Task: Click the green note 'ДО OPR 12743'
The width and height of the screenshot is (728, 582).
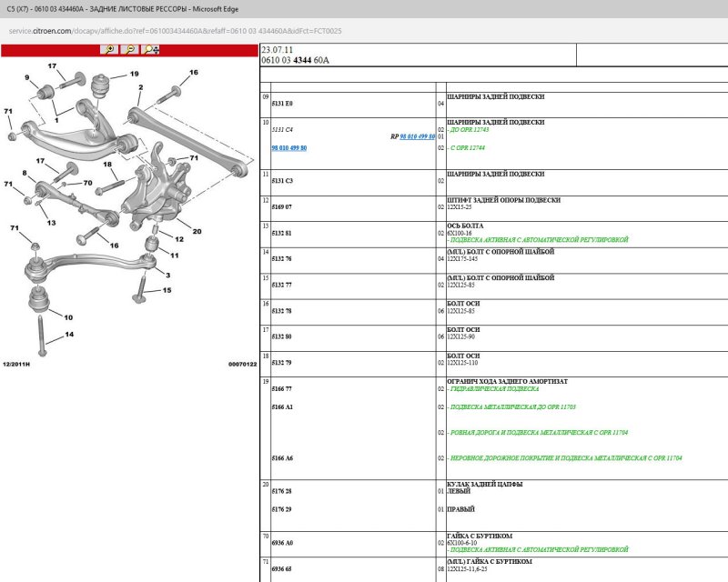Action: pyautogui.click(x=470, y=129)
